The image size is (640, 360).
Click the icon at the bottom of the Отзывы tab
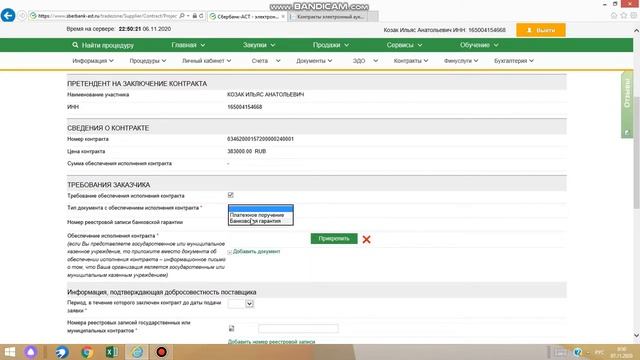pos(627,133)
